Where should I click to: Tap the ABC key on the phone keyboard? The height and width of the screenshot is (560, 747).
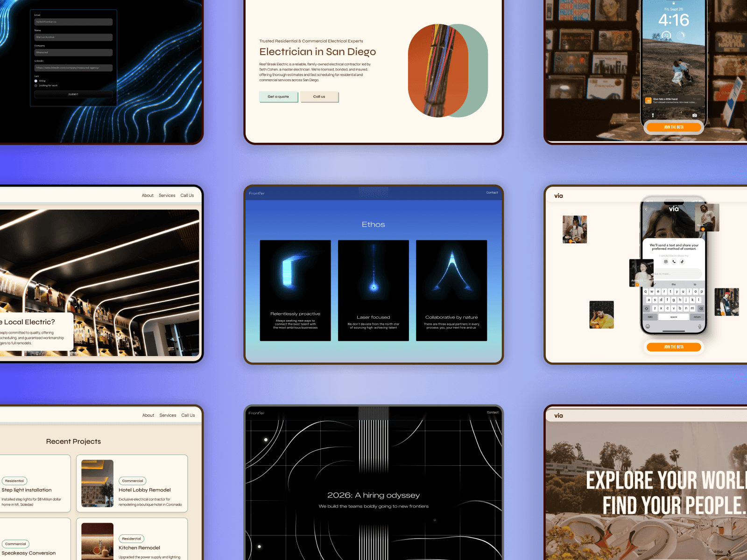click(650, 317)
